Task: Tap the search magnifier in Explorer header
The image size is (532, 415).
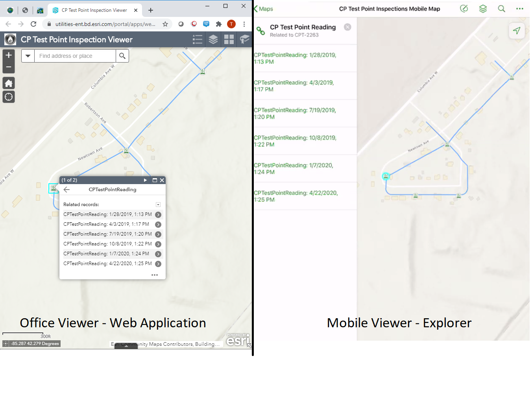Action: (x=501, y=9)
